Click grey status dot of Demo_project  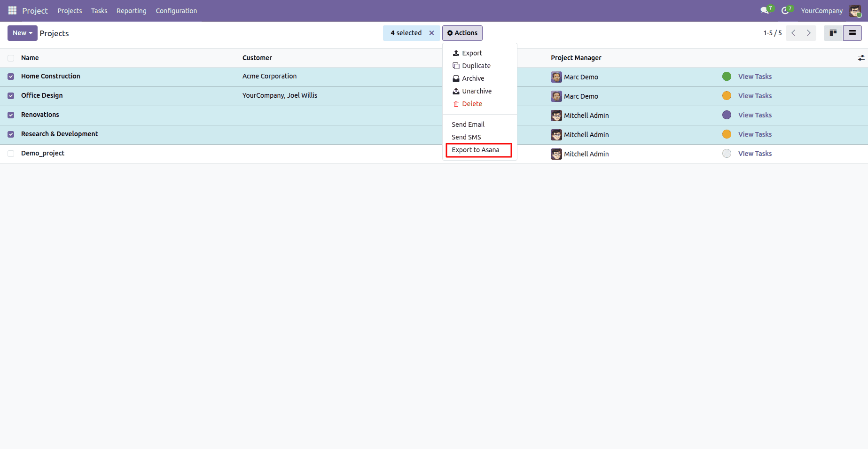click(x=727, y=154)
